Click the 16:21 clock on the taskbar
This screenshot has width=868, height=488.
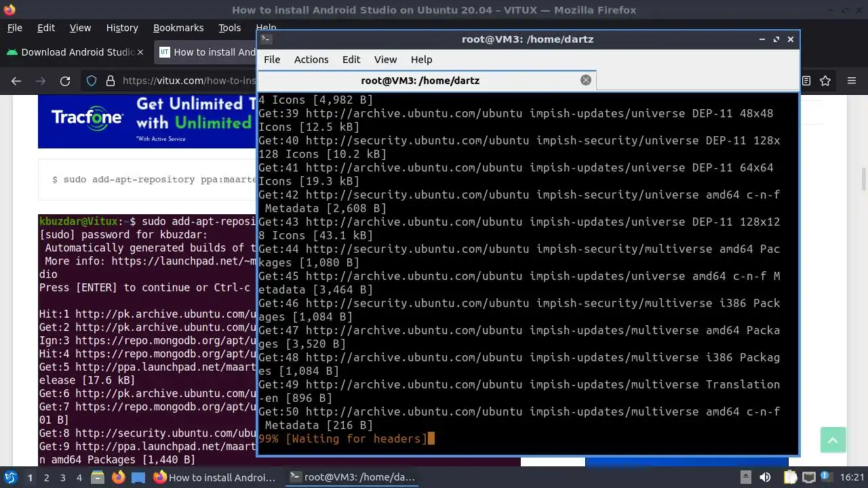click(852, 477)
